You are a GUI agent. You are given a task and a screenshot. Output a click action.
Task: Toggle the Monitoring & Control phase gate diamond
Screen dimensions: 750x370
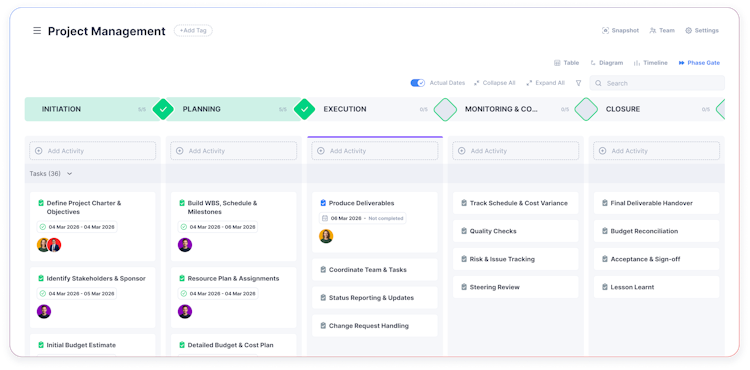coord(586,109)
